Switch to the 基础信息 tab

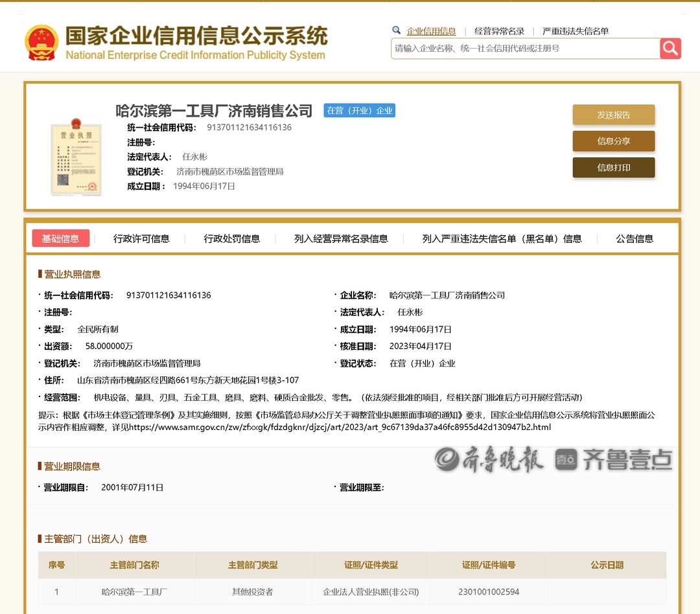tap(61, 238)
